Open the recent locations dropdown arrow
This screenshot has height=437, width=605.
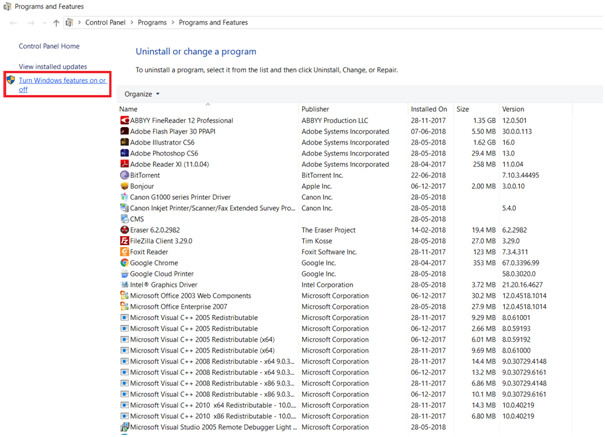point(44,23)
